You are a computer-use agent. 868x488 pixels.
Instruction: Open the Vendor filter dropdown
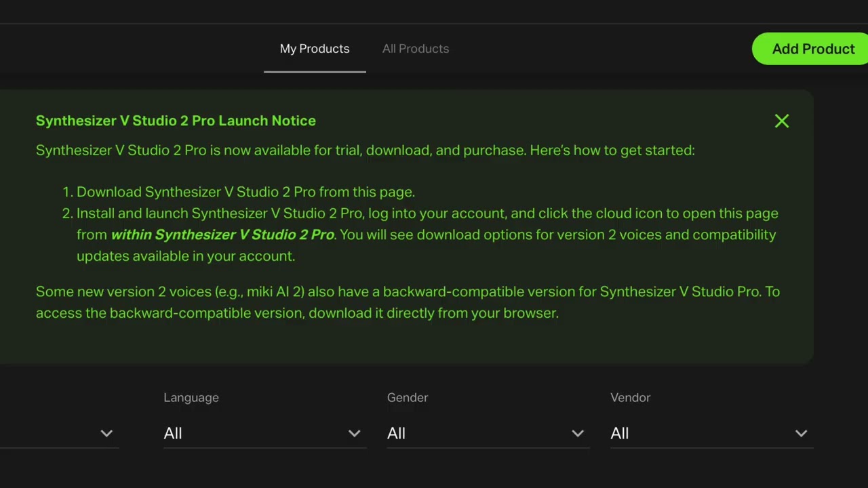(711, 433)
